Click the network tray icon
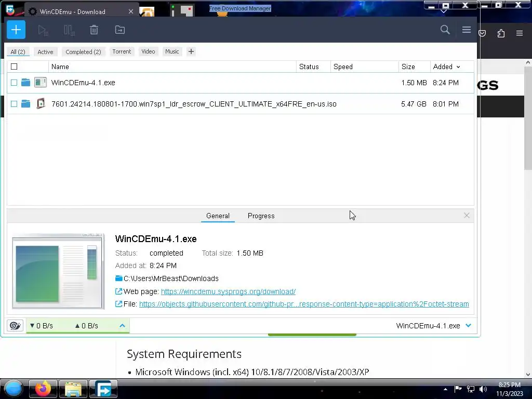 click(x=471, y=389)
